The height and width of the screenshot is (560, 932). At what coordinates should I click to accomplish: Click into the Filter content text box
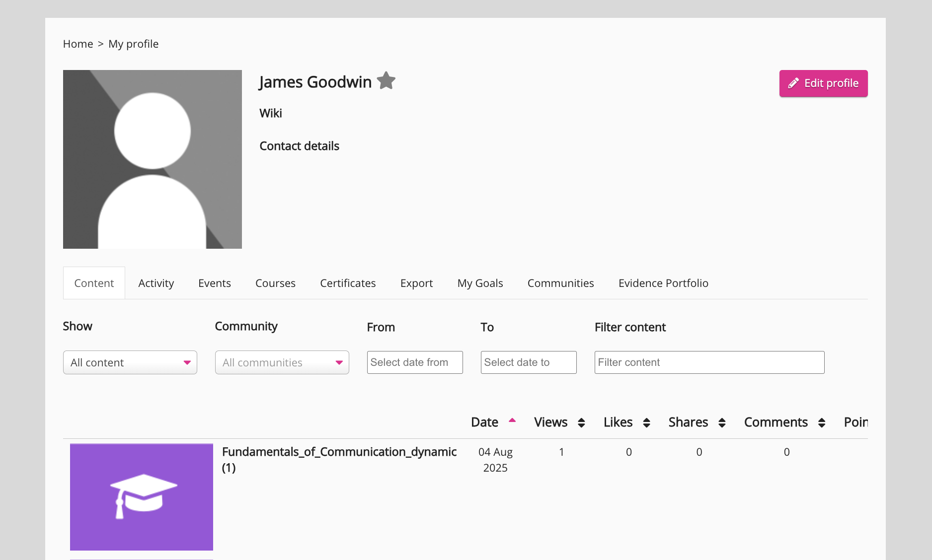pyautogui.click(x=709, y=362)
